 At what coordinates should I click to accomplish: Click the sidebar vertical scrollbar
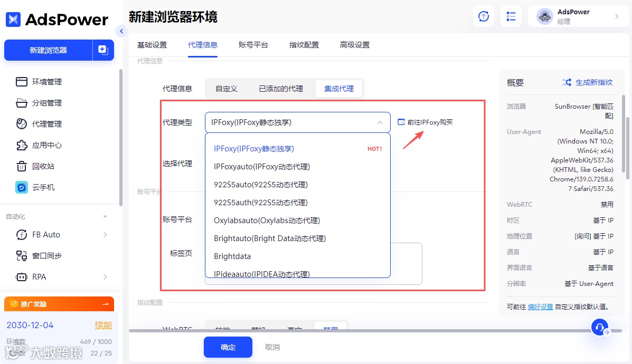(120, 137)
